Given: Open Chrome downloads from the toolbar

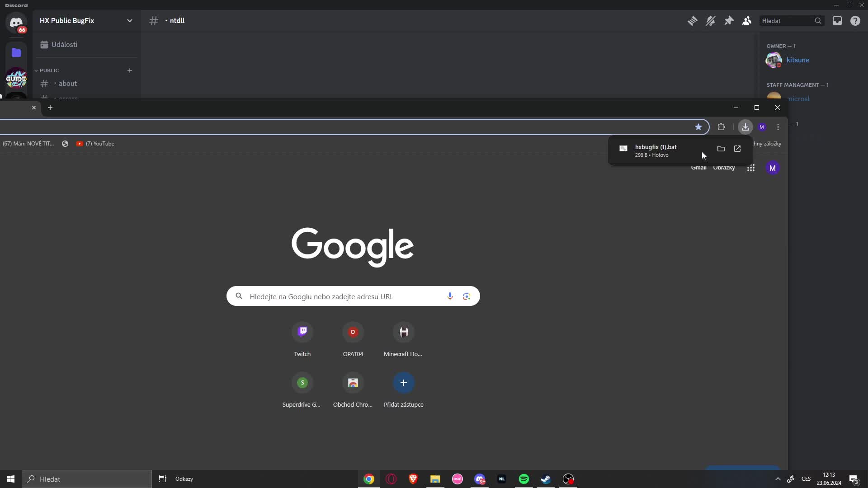Looking at the screenshot, I should pos(745,127).
